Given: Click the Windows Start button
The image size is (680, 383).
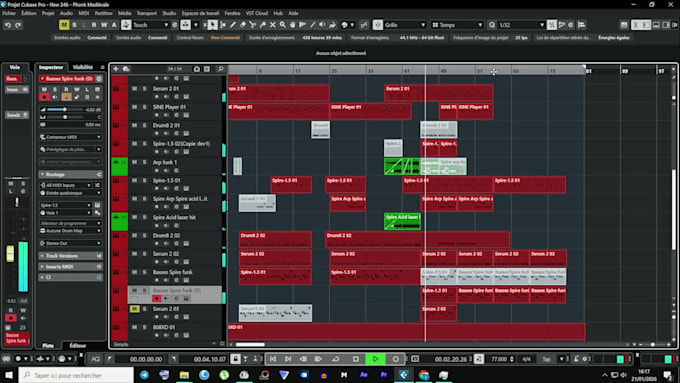Looking at the screenshot, I should (x=9, y=375).
